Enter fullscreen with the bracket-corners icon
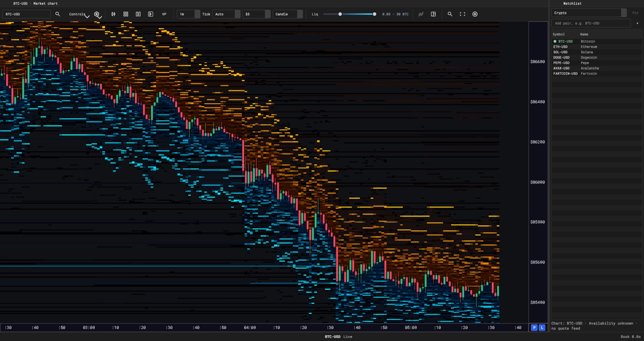Screen dimensions: 644x341 (462, 14)
